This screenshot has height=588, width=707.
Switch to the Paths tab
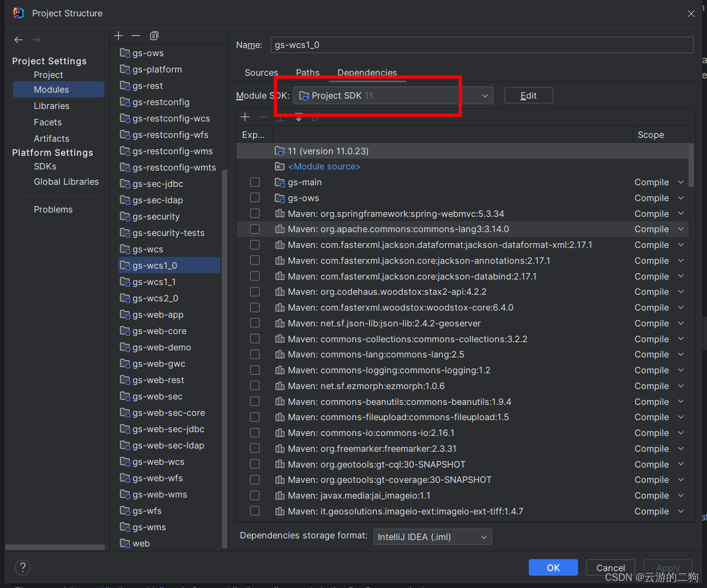(x=307, y=72)
